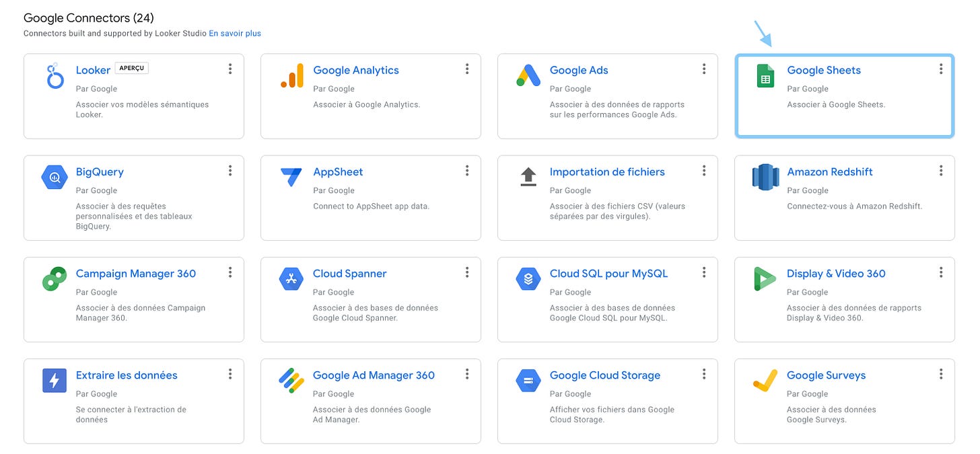Click the file upload arrow icon
This screenshot has width=980, height=454.
coord(528,177)
